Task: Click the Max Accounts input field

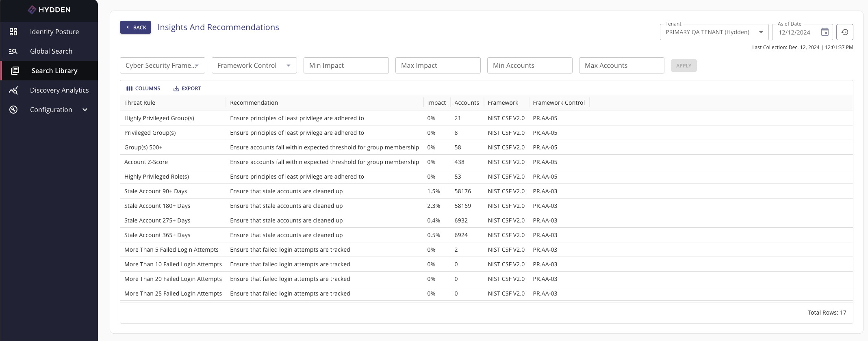Action: tap(622, 65)
